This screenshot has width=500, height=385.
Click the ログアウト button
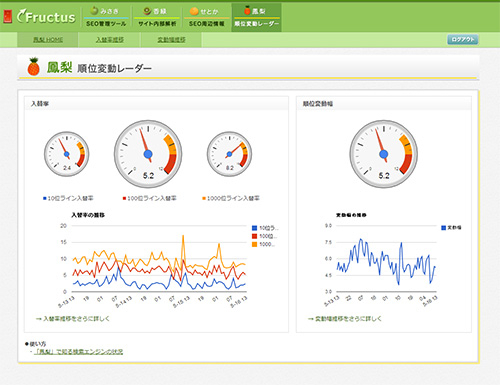point(463,39)
